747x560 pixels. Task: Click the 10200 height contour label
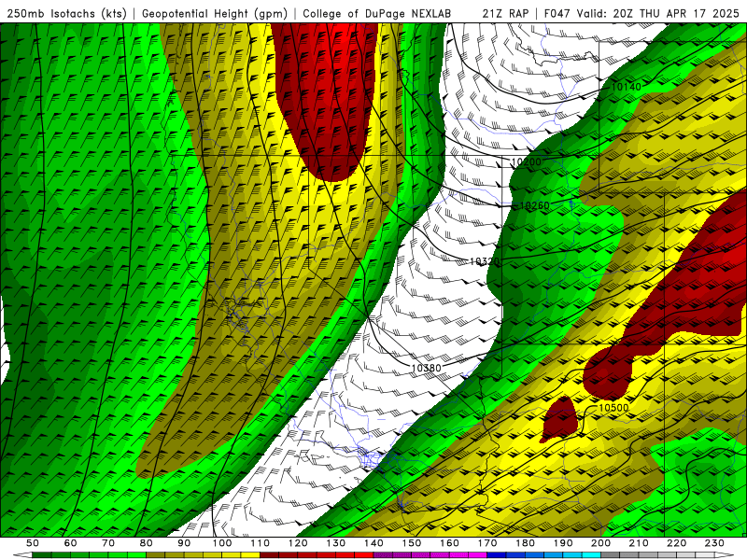[x=527, y=161]
